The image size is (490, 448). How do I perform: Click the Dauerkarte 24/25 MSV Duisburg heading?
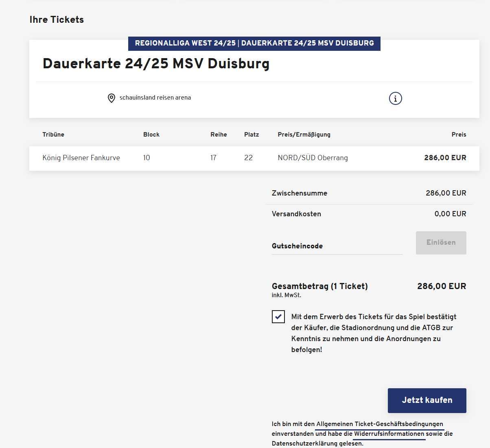156,63
